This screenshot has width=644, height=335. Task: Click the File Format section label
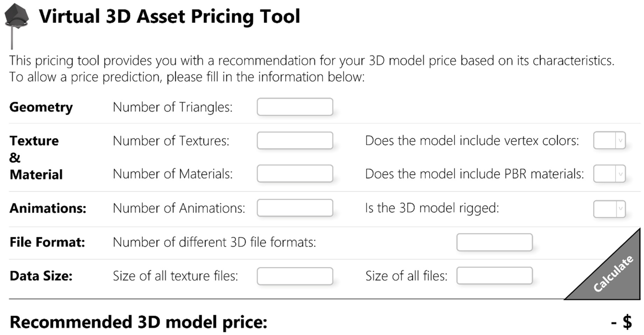47,242
